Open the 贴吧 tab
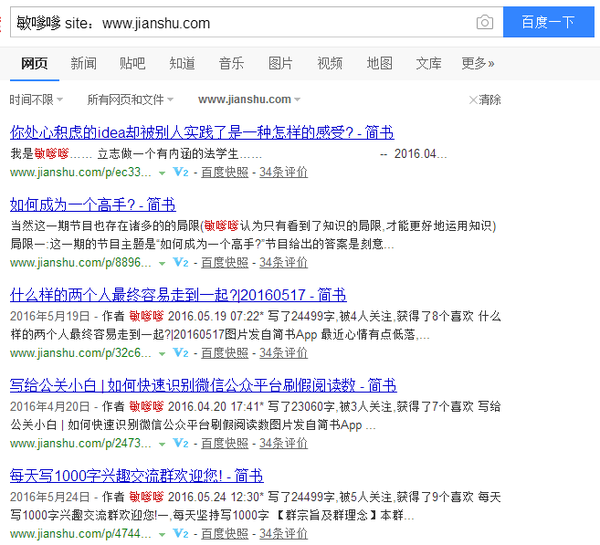 tap(132, 63)
